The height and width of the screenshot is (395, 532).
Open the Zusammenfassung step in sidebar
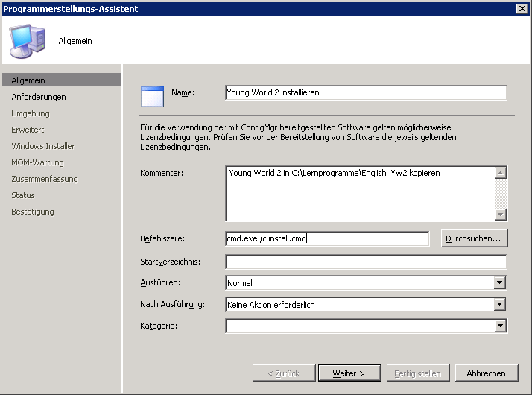45,179
